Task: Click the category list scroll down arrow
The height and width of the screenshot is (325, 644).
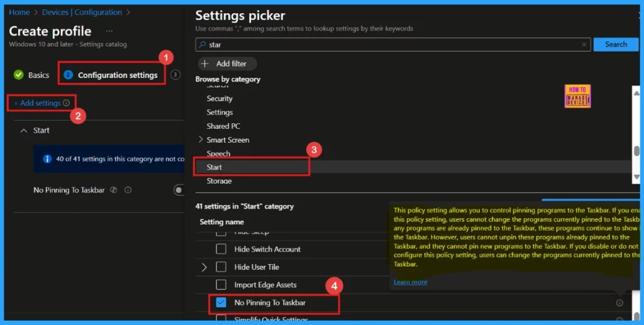Action: click(636, 177)
